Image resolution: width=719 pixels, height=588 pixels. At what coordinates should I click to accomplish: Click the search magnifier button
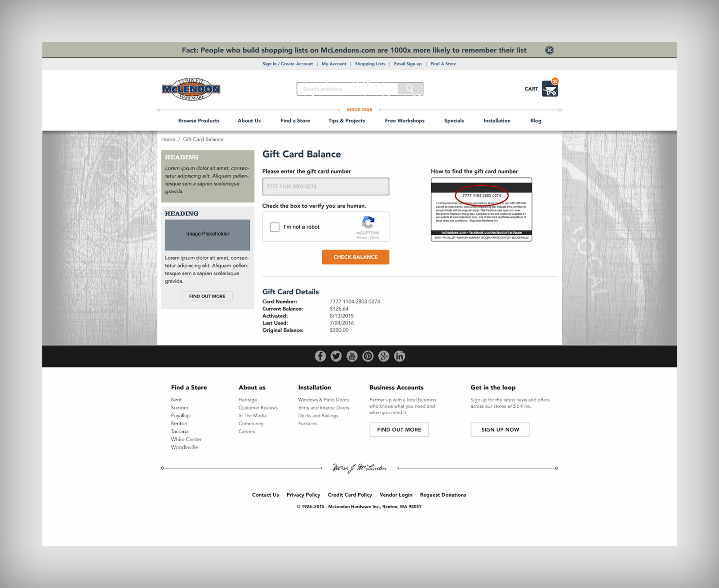[409, 89]
